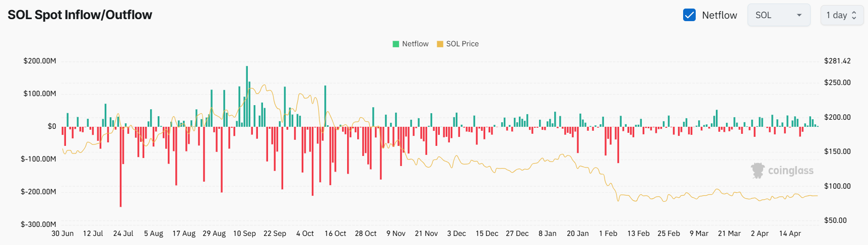Click the SOL Spot Inflow/Outflow title
868x245 pixels.
[x=80, y=15]
